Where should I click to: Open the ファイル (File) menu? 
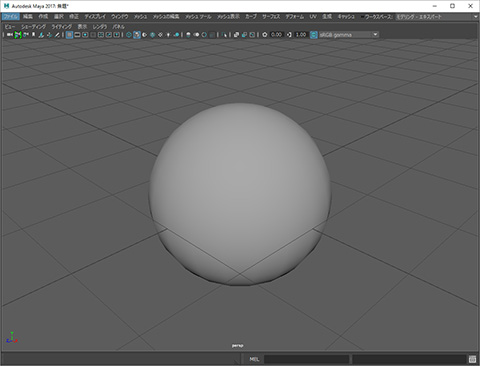click(11, 17)
